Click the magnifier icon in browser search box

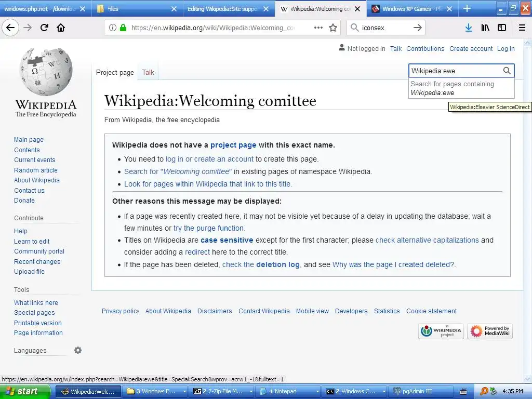pyautogui.click(x=354, y=28)
